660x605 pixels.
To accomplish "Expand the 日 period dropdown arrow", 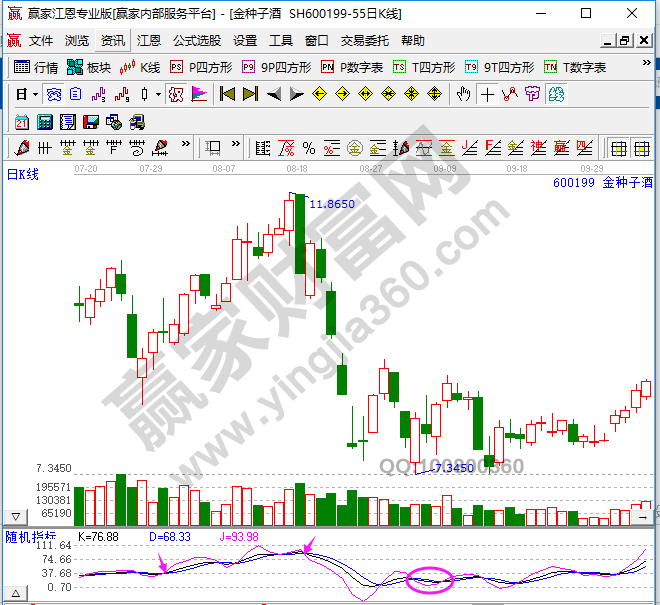I will [x=35, y=94].
